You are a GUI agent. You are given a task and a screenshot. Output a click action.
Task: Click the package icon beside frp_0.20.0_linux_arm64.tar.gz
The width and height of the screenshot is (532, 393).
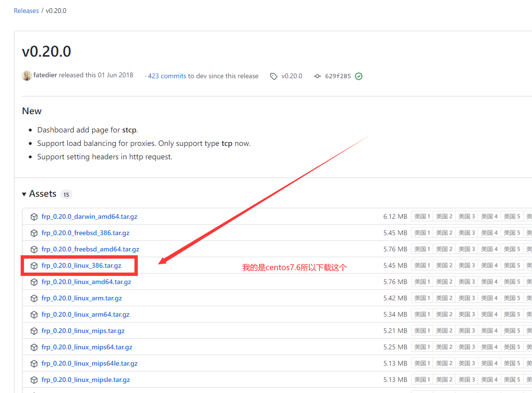point(34,314)
